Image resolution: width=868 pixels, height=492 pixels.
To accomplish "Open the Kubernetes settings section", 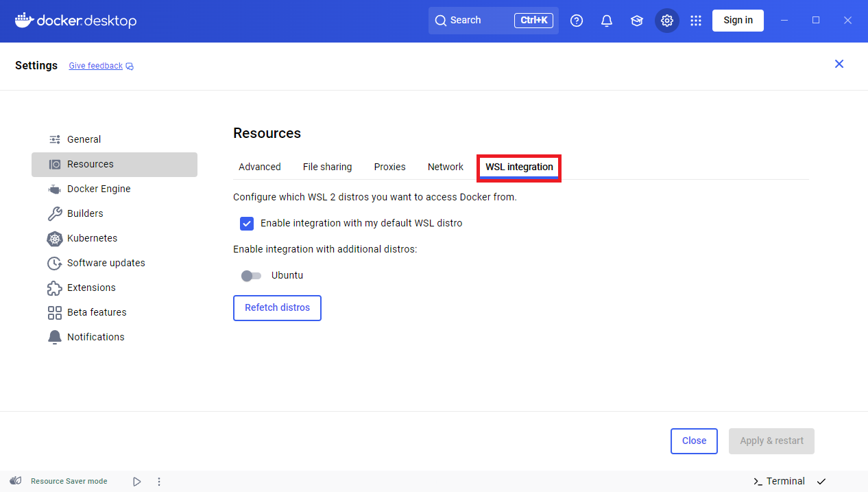I will 91,238.
